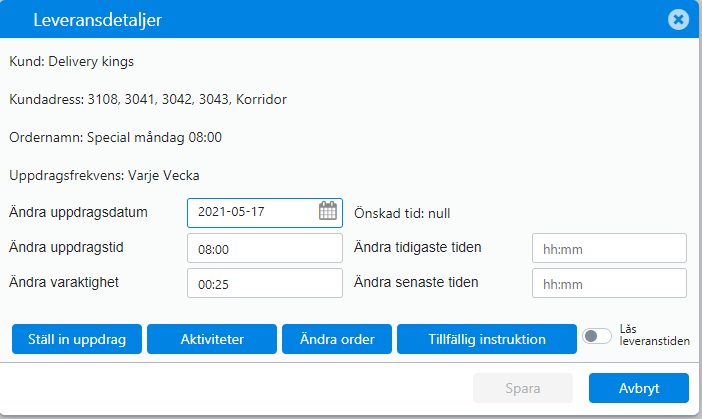Click the Leveransdetaljer dialog title
The image size is (702, 419).
98,20
